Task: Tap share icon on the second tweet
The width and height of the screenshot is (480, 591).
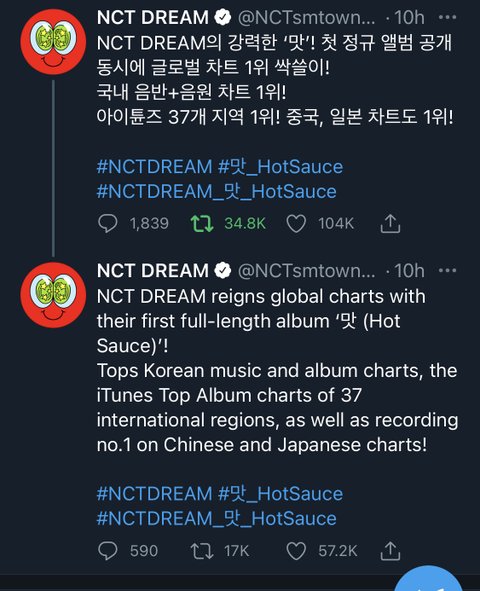Action: pyautogui.click(x=390, y=551)
